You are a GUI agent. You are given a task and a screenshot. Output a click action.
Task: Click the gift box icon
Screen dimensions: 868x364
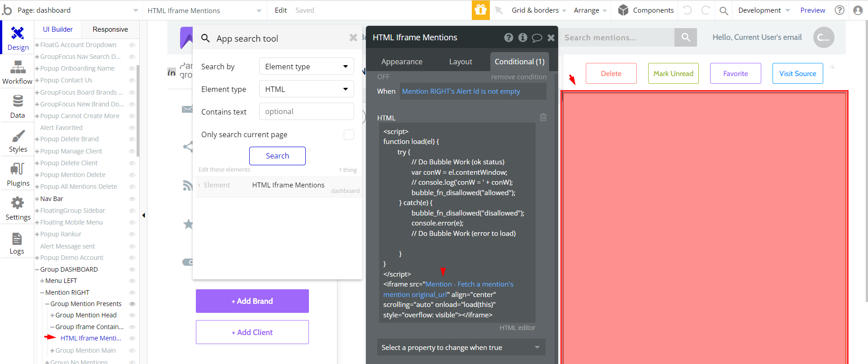(481, 10)
